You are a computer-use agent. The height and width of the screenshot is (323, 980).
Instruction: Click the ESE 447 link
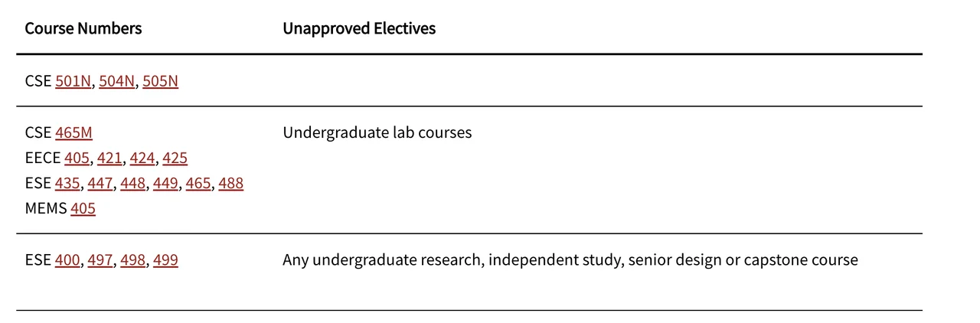pyautogui.click(x=100, y=183)
